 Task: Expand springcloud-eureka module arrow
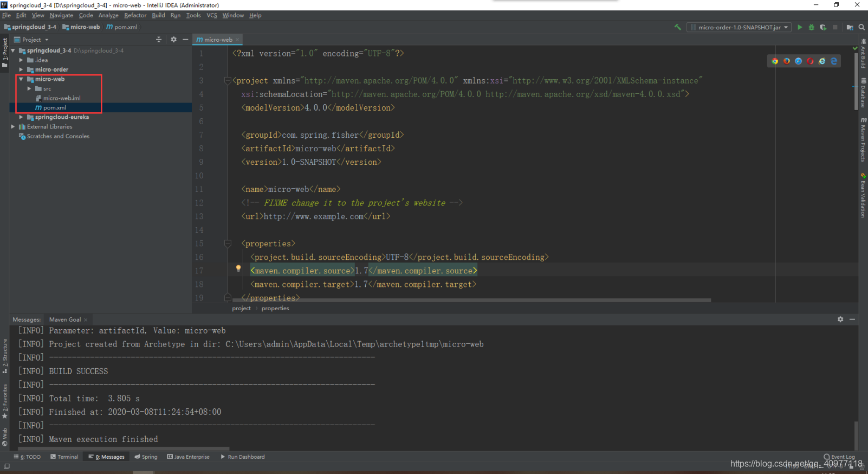[x=21, y=117]
